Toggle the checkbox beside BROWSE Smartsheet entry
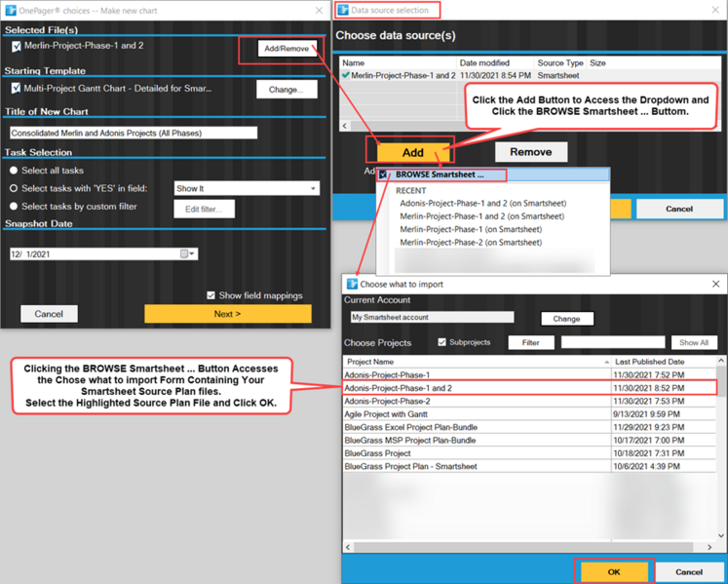This screenshot has width=728, height=584. point(383,175)
